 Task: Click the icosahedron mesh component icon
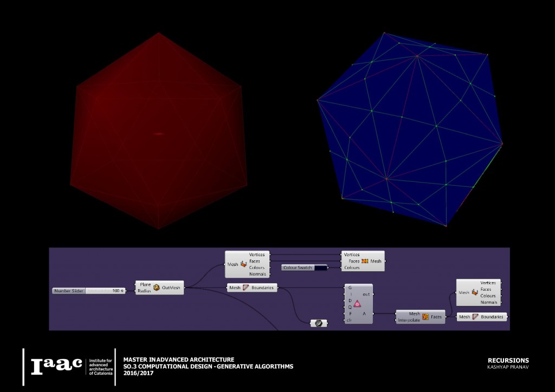[x=157, y=288]
